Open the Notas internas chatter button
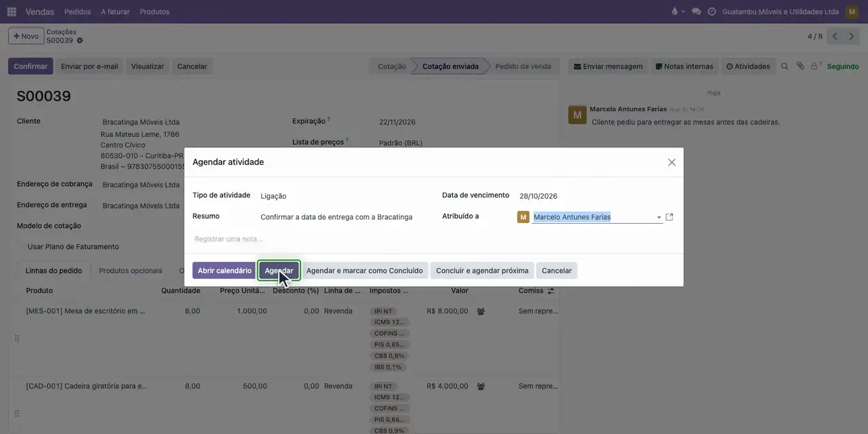Screen dimensions: 868x434 pos(684,66)
